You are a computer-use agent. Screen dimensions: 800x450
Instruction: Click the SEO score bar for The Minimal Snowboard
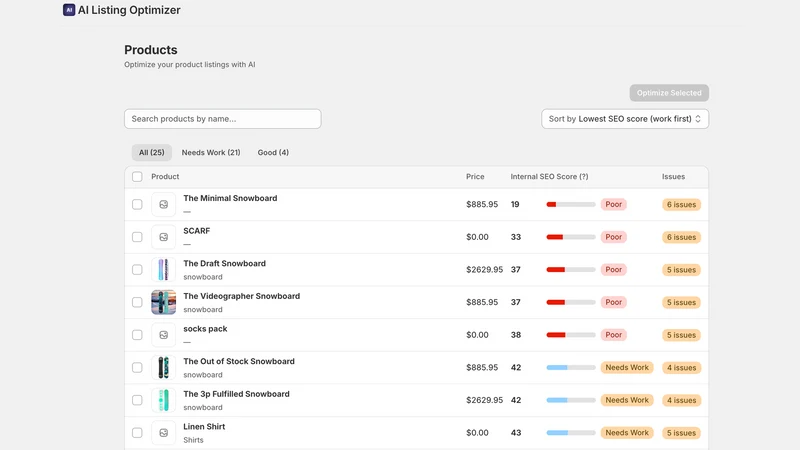(571, 205)
